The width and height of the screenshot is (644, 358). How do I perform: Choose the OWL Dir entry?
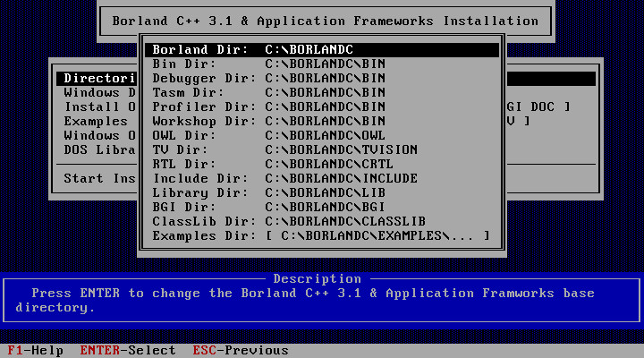tap(322, 136)
